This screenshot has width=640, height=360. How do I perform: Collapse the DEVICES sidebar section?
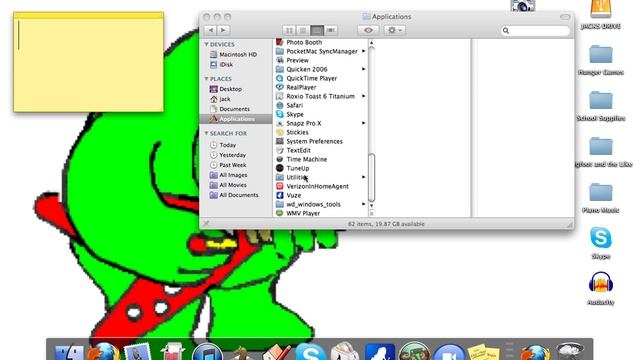point(207,44)
